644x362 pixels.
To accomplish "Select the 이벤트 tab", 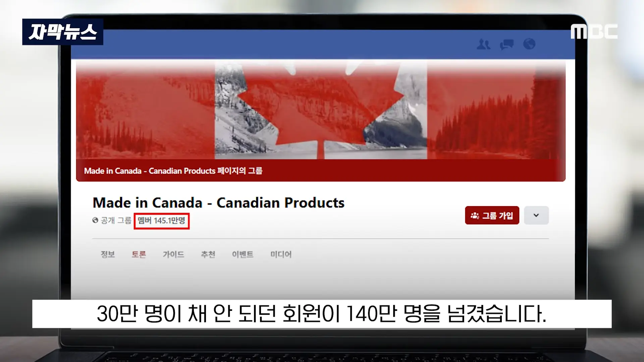I will coord(243,254).
